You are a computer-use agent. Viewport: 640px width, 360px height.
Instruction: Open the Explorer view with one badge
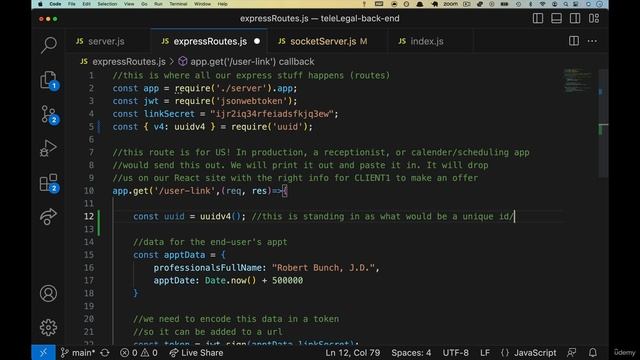point(49,80)
